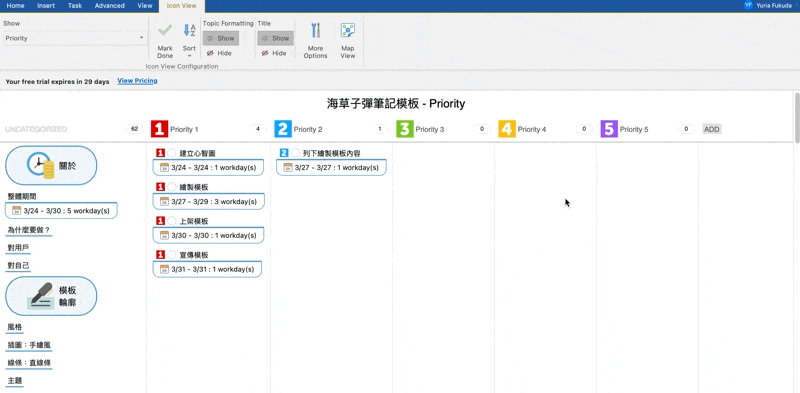Image resolution: width=800 pixels, height=393 pixels.
Task: Click calendar icon for 3/30 - 3/30 date
Action: (x=164, y=235)
